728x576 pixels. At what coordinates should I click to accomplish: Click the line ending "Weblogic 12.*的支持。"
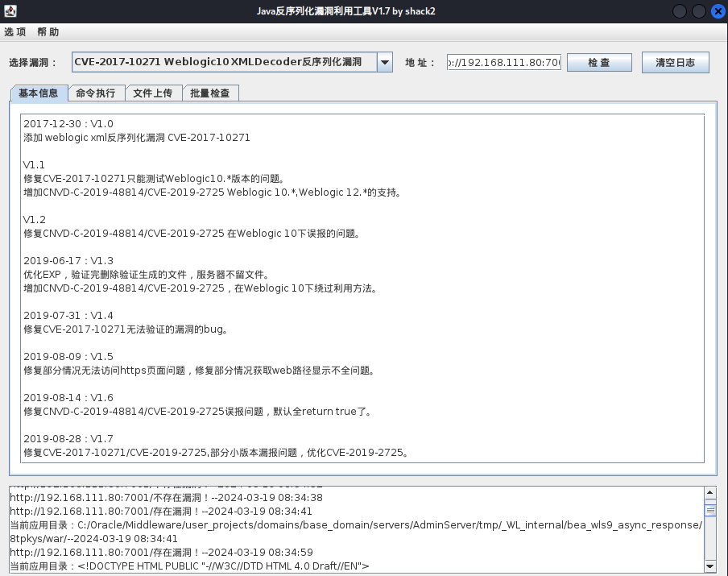[x=212, y=193]
